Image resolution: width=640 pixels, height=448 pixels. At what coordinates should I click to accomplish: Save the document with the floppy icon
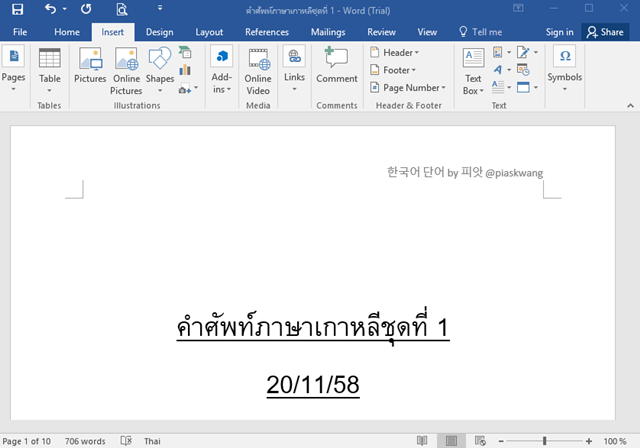17,9
